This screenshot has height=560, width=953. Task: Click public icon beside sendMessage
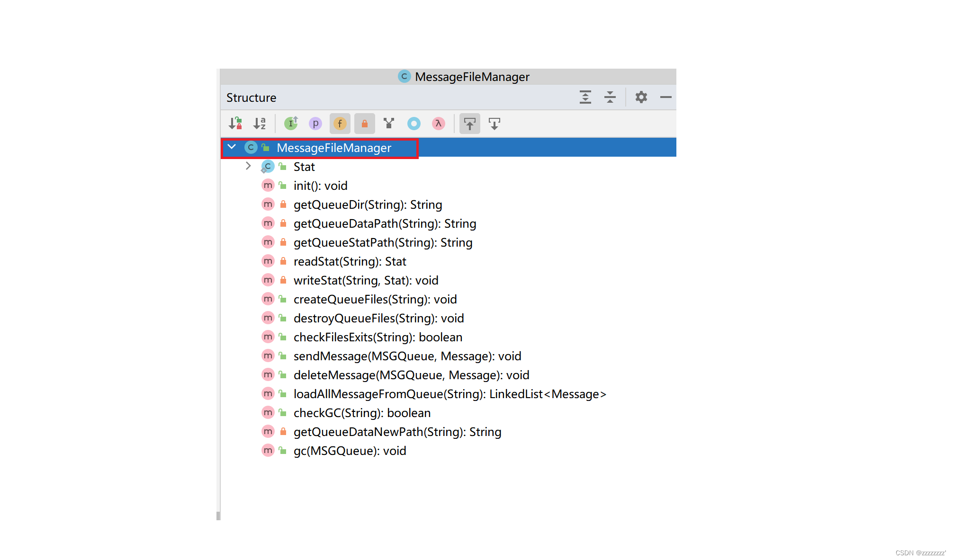[283, 356]
